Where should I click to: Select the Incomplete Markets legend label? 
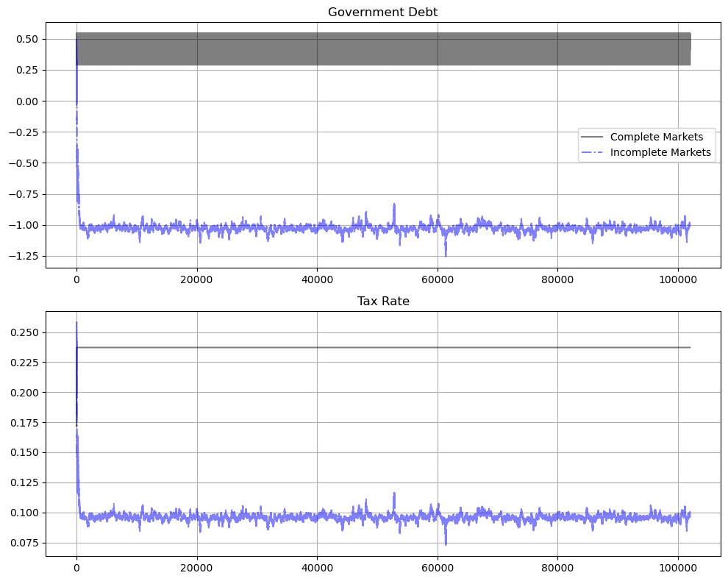point(660,153)
